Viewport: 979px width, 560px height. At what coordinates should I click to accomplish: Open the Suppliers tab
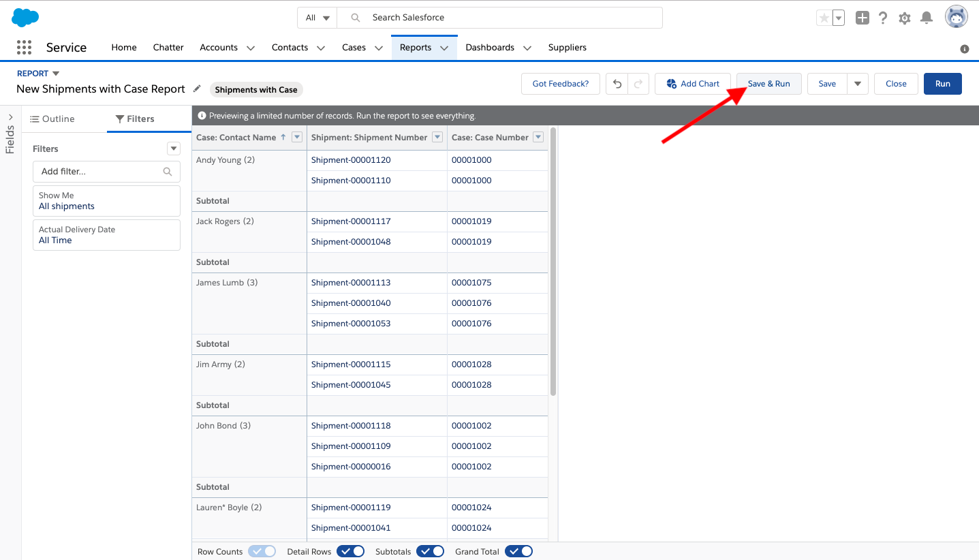(x=568, y=48)
